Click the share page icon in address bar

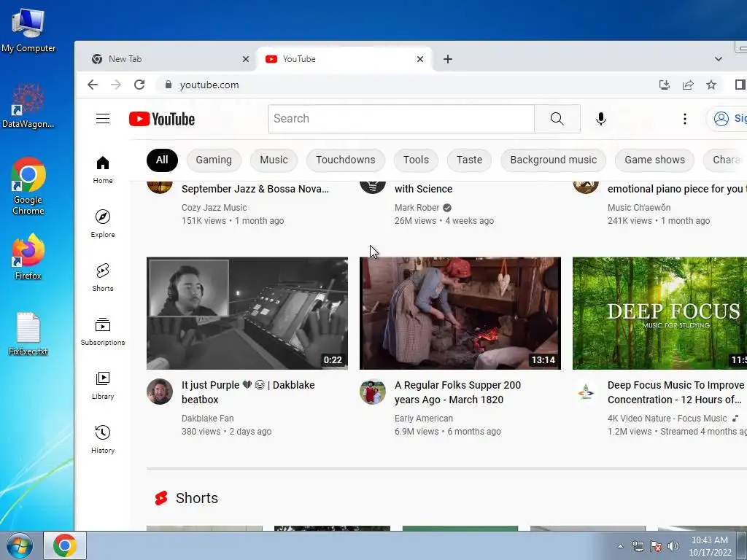[688, 85]
